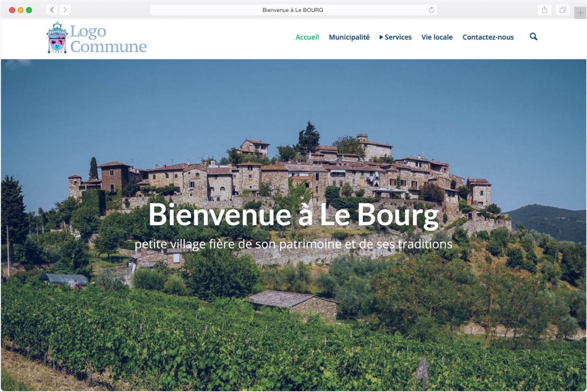The width and height of the screenshot is (587, 392).
Task: Open the search magnifier icon in navigation
Action: point(533,37)
